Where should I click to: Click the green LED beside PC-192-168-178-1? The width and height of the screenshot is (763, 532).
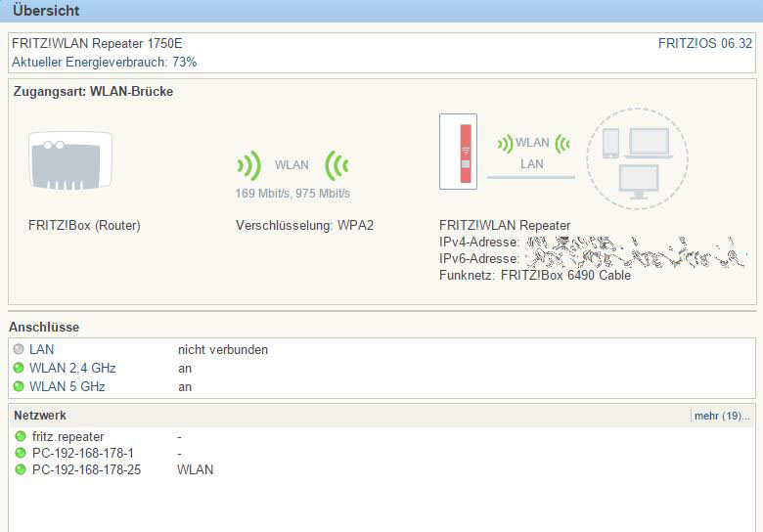click(x=21, y=453)
